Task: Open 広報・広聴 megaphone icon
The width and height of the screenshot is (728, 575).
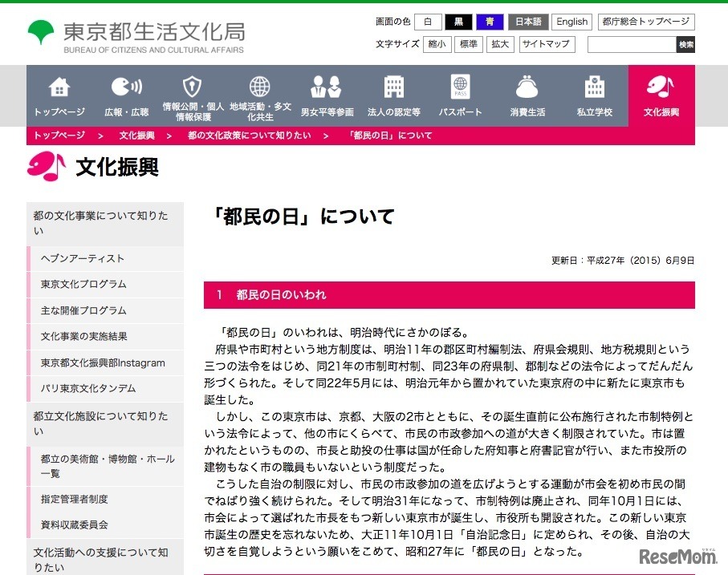Action: point(126,87)
